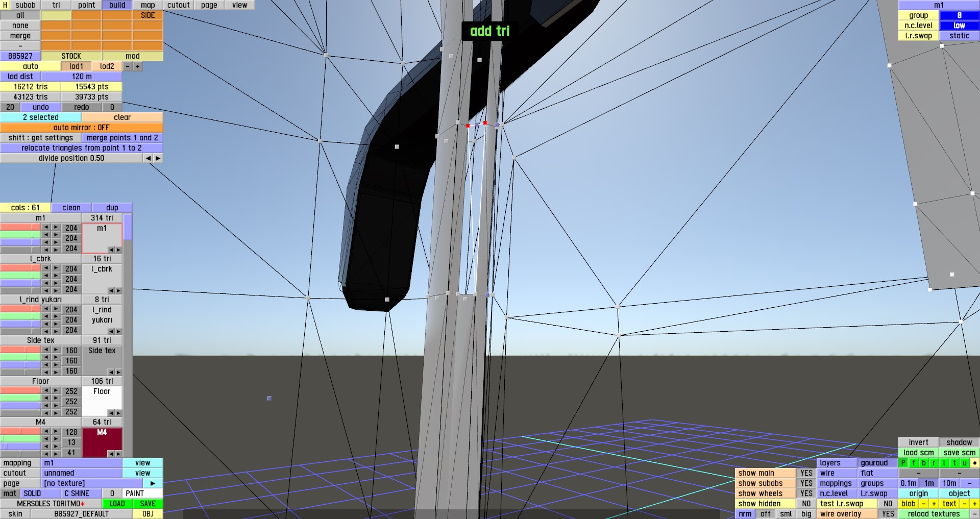Viewport: 980px width, 519px height.
Task: Decrease the blob size with minus
Action: tap(924, 504)
